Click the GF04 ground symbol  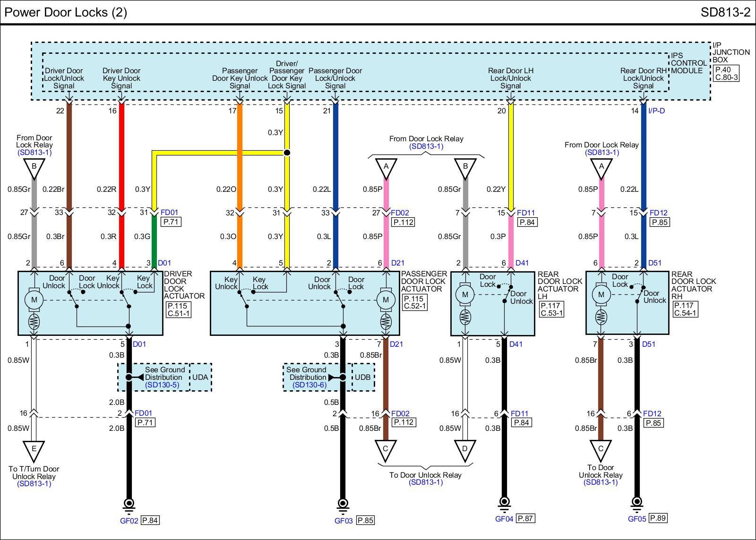tap(504, 501)
